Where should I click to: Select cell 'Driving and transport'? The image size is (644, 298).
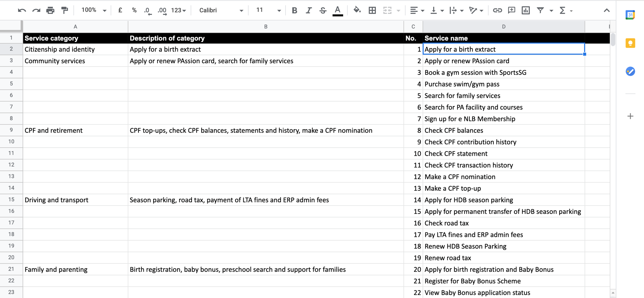[75, 200]
